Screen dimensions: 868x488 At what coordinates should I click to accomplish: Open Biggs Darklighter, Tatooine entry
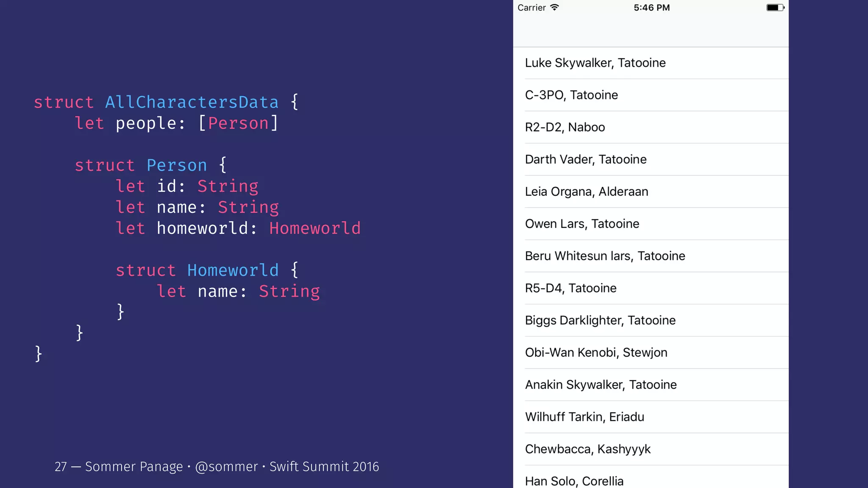coord(651,321)
